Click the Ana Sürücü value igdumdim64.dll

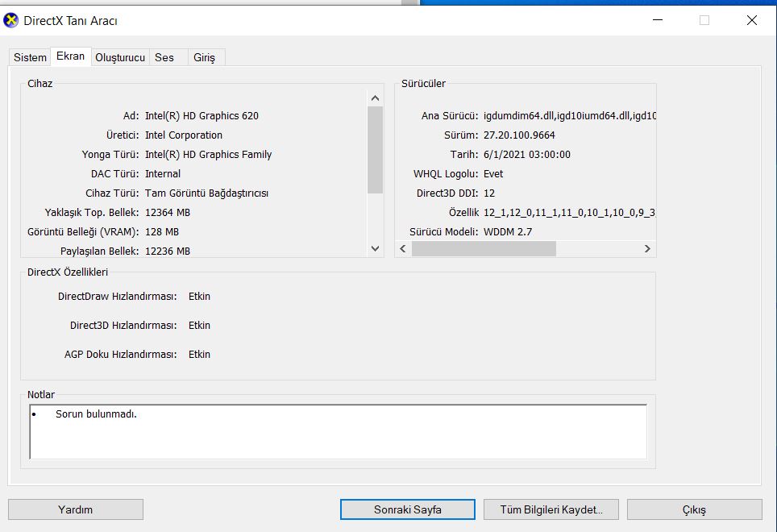pos(570,116)
